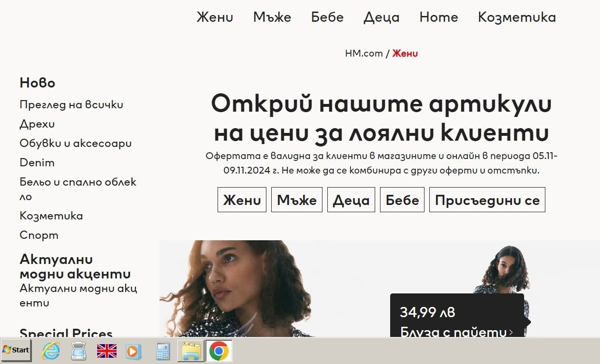
Task: Click the UK flag taskbar icon
Action: 107,351
